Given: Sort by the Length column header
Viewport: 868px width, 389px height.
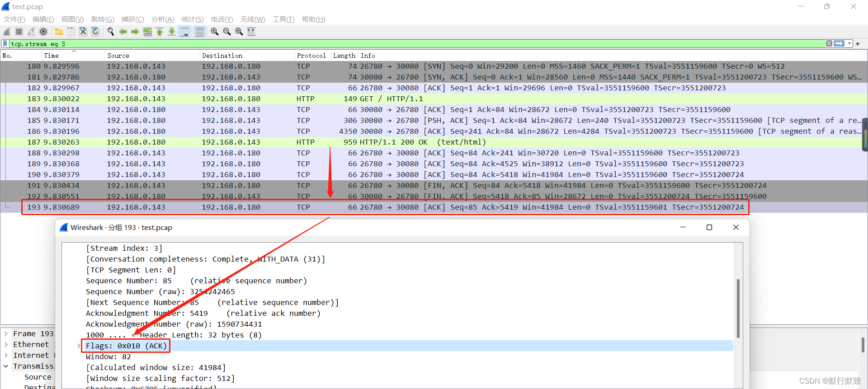Looking at the screenshot, I should (344, 56).
